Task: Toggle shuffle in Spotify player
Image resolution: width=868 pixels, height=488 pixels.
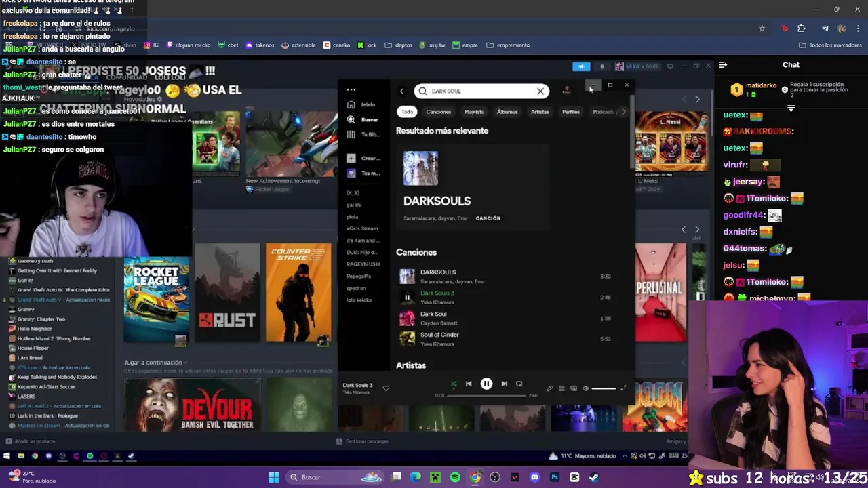Action: [x=454, y=384]
